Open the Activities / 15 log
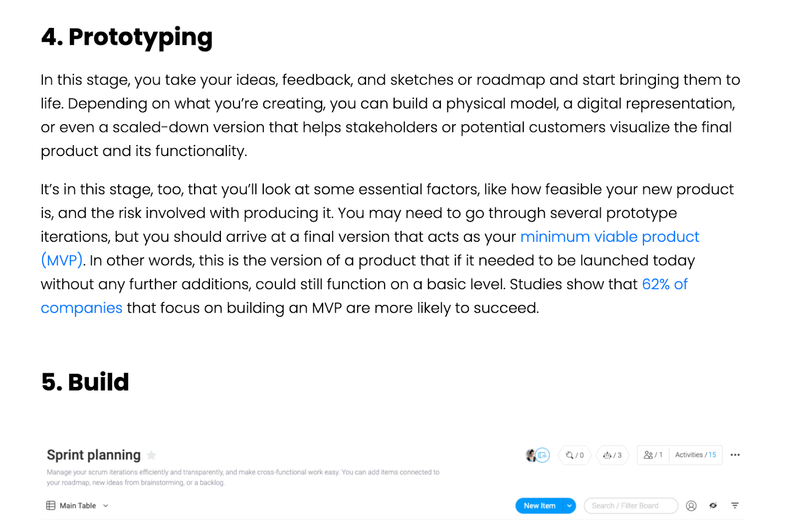Image resolution: width=798 pixels, height=532 pixels. (x=695, y=455)
